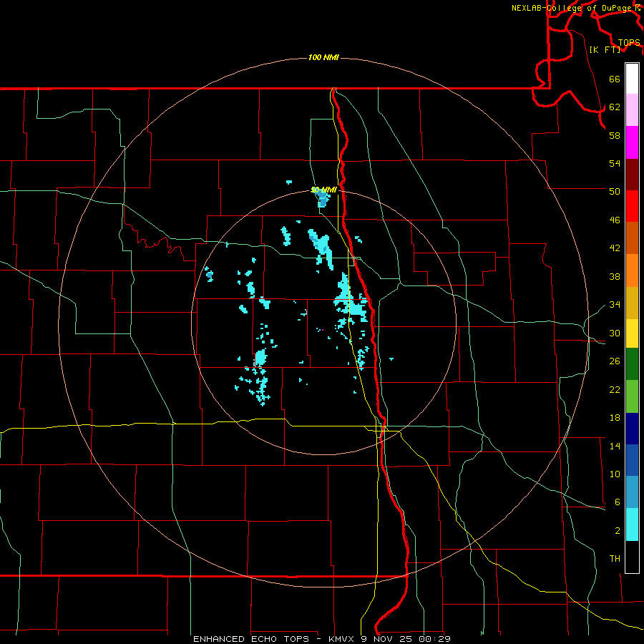Click the 9 NOV 25 date text
Viewport: 644px width, 644px height.
pos(388,639)
